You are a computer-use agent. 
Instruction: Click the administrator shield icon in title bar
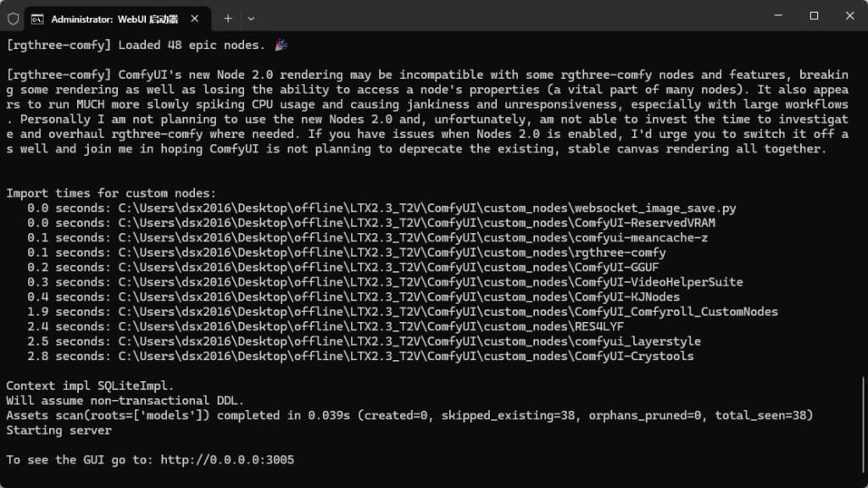click(x=13, y=17)
